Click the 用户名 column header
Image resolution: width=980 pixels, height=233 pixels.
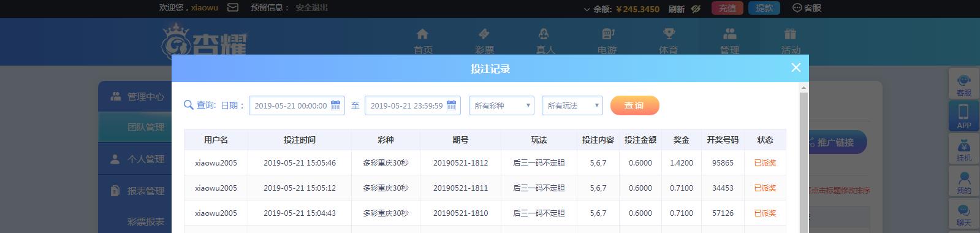coord(216,140)
